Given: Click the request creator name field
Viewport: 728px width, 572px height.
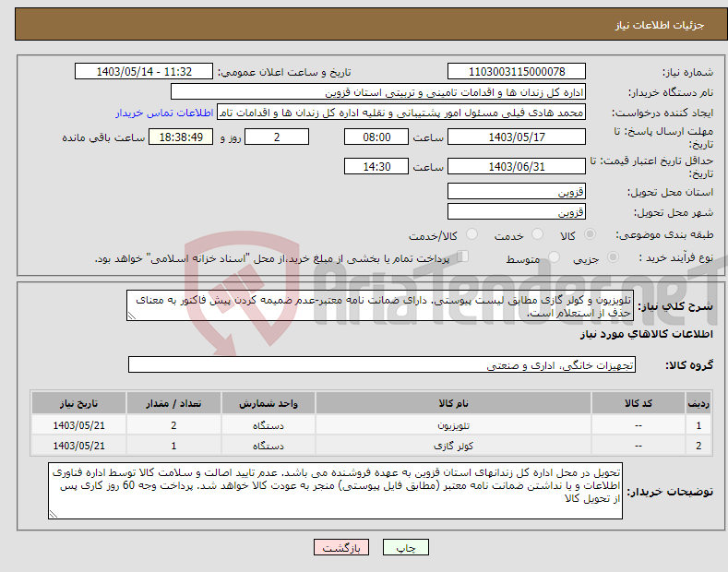Looking at the screenshot, I should pos(401,113).
